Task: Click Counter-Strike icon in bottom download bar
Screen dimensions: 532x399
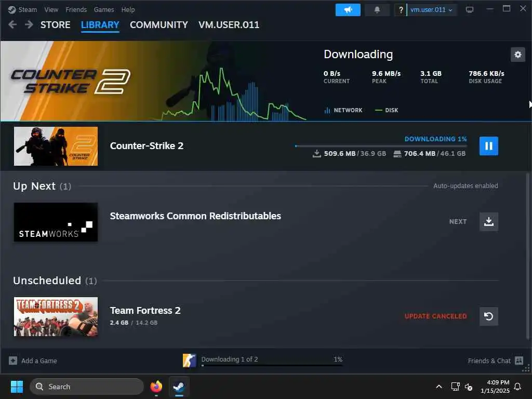Action: [x=189, y=361]
